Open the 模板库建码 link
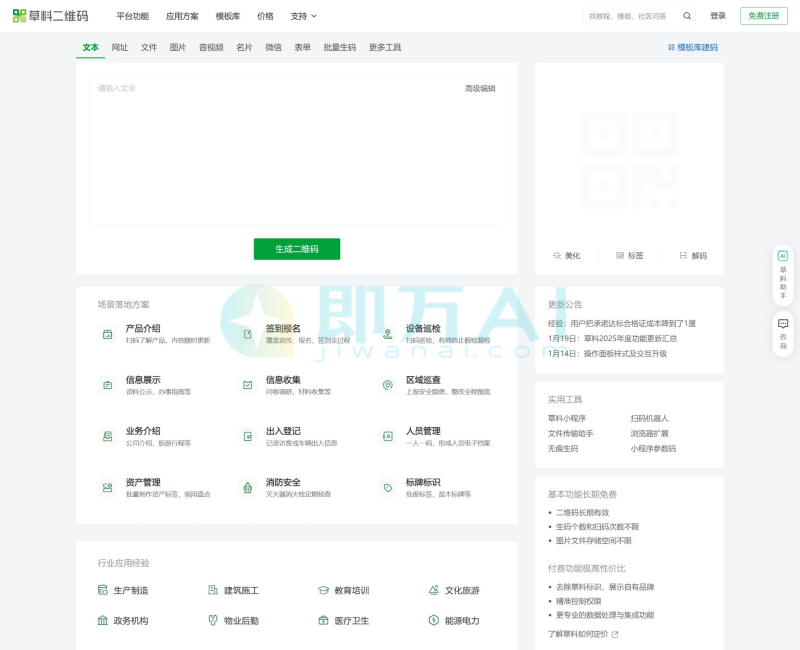 coord(692,47)
